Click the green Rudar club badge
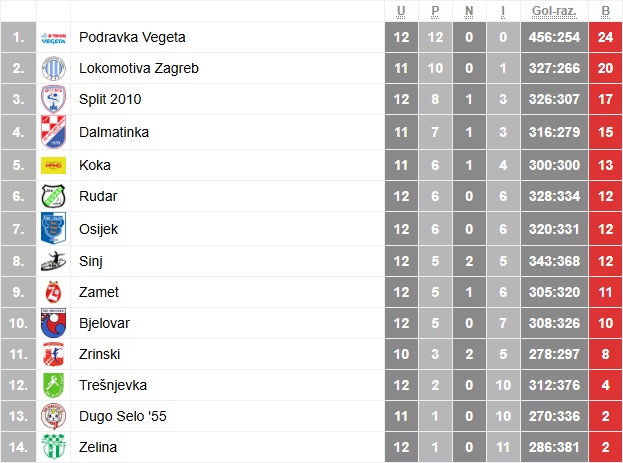 pos(53,196)
